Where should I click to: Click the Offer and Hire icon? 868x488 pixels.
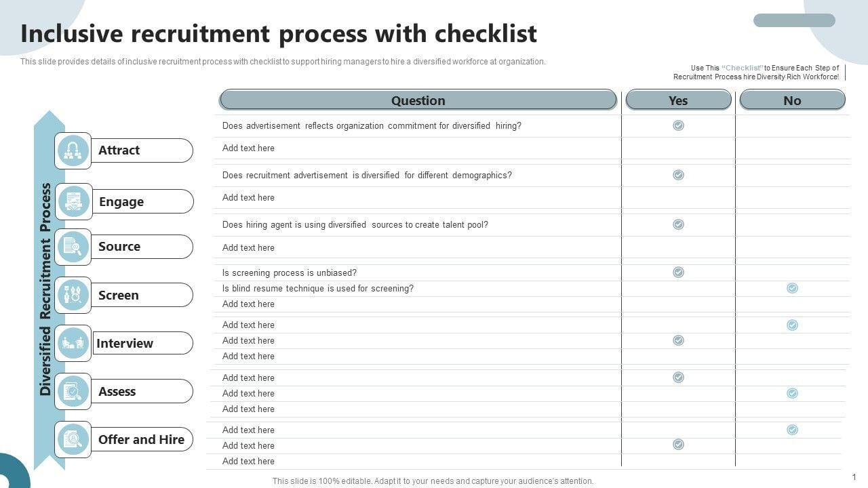73,439
